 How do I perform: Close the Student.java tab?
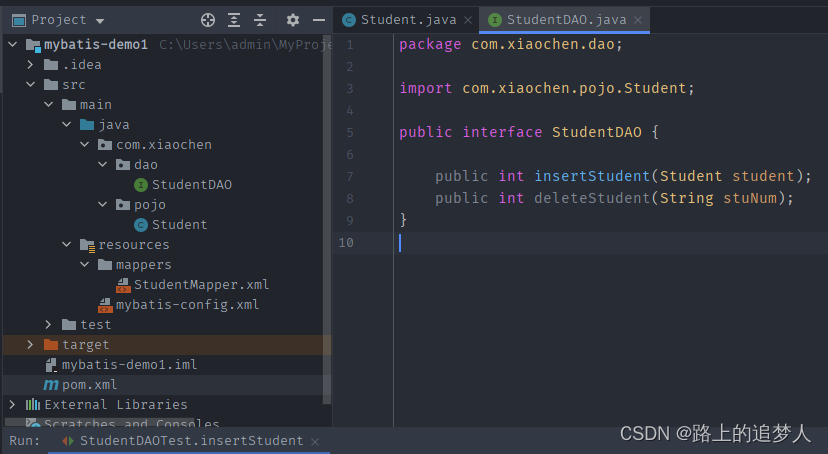[x=468, y=20]
